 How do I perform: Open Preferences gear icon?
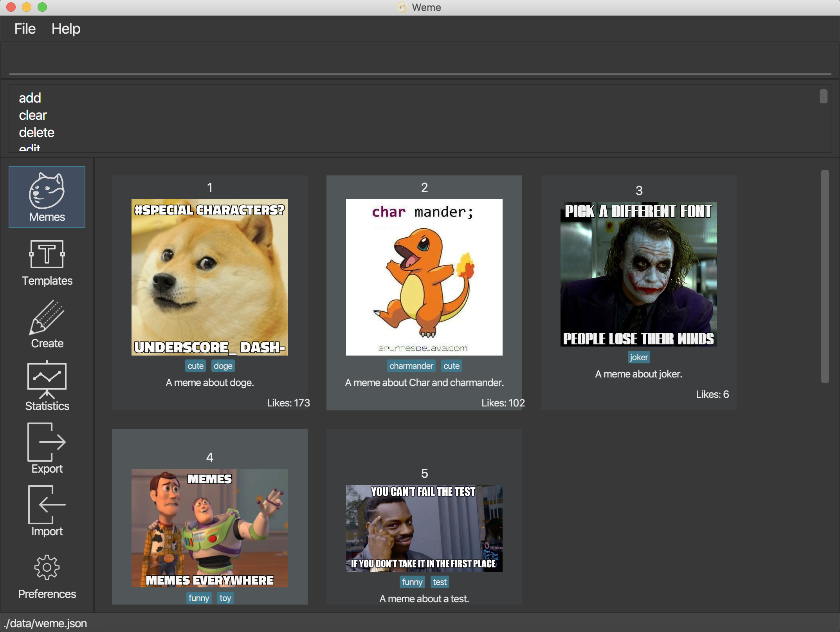click(47, 567)
